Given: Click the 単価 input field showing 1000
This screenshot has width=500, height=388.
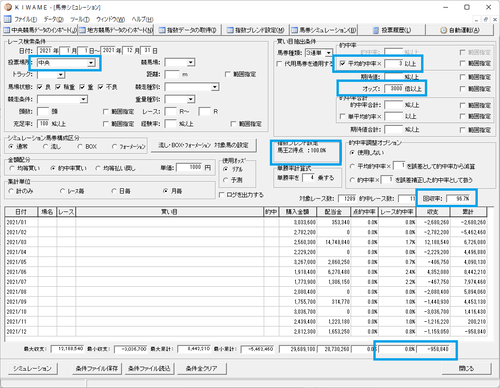Looking at the screenshot, I should tap(189, 167).
